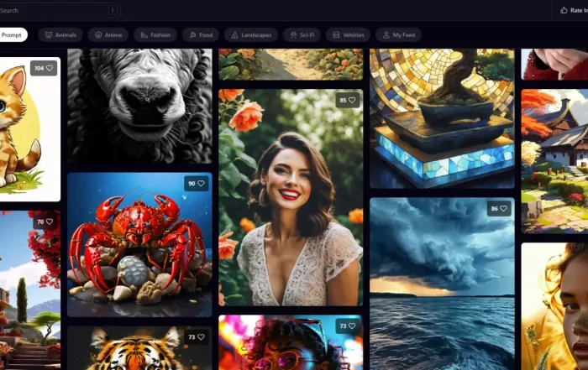The width and height of the screenshot is (588, 370).
Task: Click the Vehicles car icon
Action: (x=336, y=35)
